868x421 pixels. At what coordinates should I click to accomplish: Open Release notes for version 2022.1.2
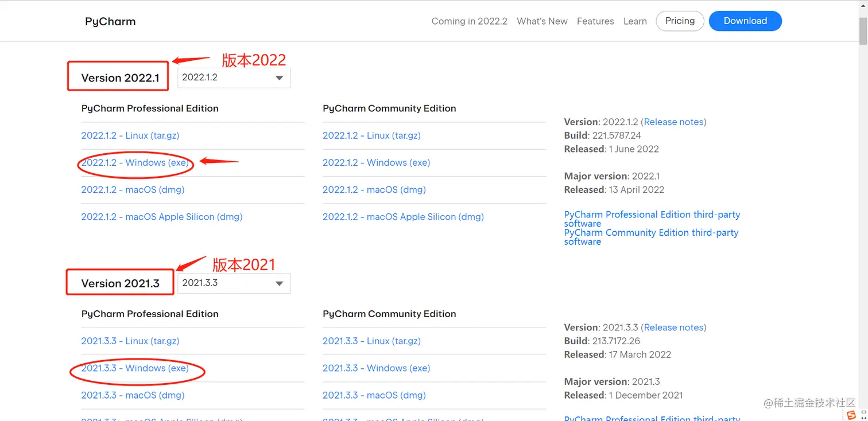tap(675, 122)
